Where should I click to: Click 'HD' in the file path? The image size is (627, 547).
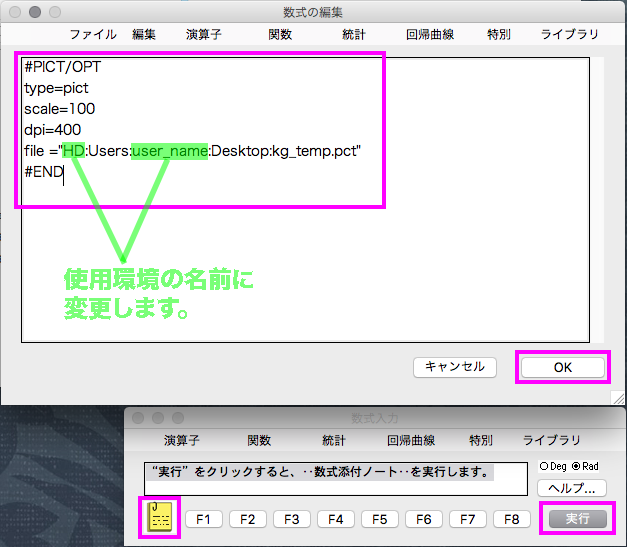click(74, 151)
